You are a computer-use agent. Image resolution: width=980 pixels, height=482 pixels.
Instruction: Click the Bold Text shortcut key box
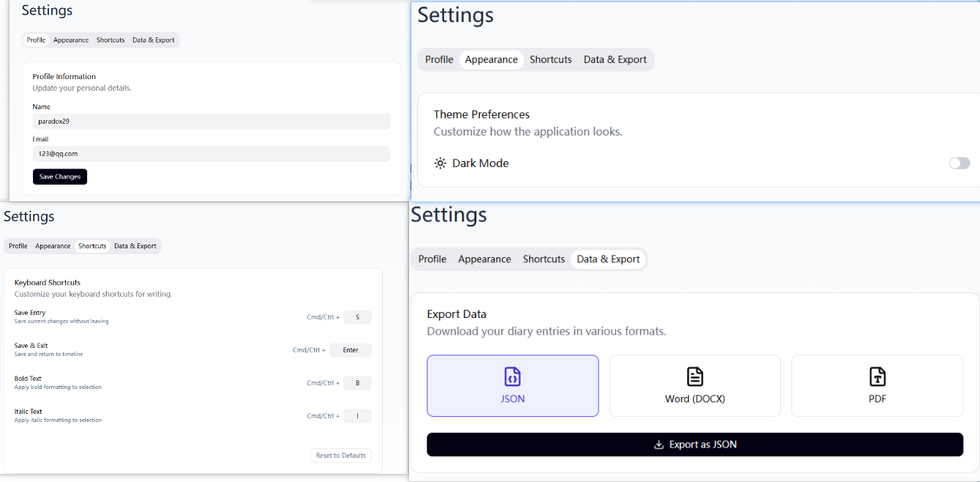click(357, 383)
